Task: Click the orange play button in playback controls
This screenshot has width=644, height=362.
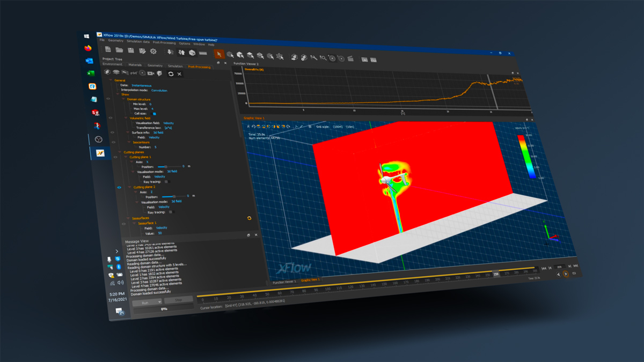Action: tap(566, 274)
